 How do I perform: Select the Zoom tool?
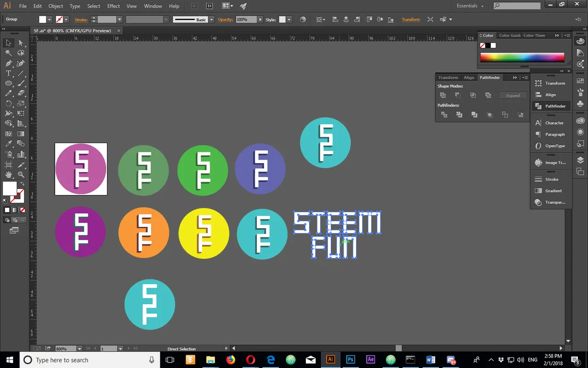(21, 174)
